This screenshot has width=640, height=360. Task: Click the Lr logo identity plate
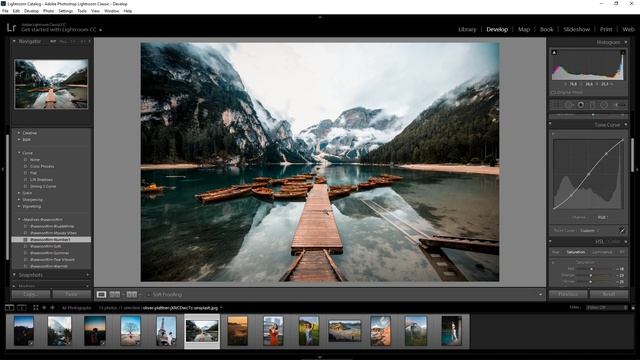point(11,28)
